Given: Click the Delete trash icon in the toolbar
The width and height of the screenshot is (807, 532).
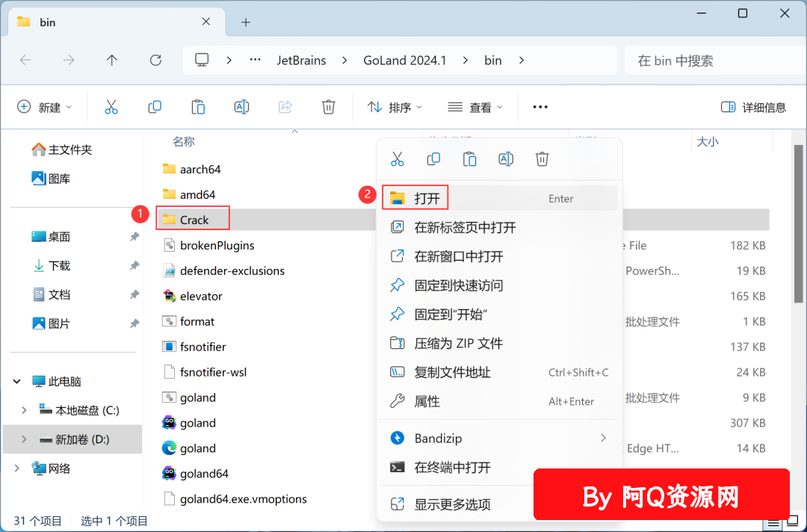Looking at the screenshot, I should point(328,107).
